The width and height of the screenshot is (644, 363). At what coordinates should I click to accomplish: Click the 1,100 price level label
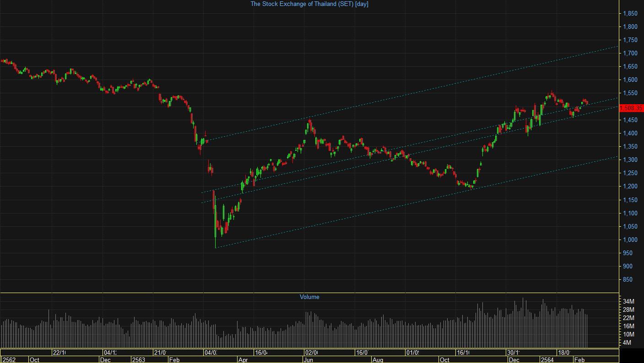[630, 214]
